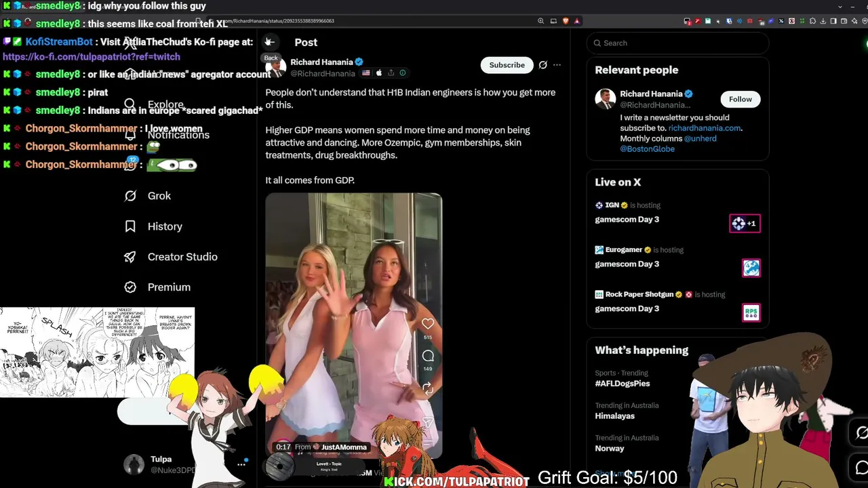Viewport: 868px width, 488px height.
Task: Click the Tulpa account name
Action: (161, 460)
